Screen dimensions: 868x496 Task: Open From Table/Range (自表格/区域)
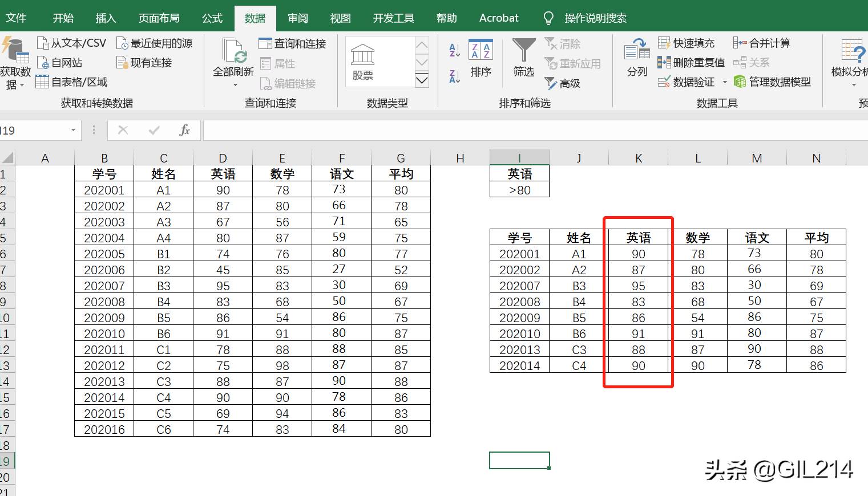[72, 82]
